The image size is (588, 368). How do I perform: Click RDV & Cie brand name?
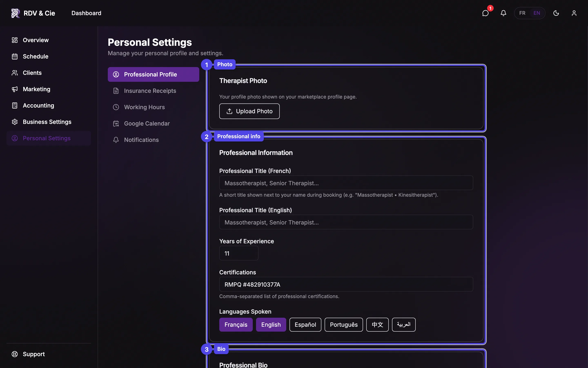point(39,13)
